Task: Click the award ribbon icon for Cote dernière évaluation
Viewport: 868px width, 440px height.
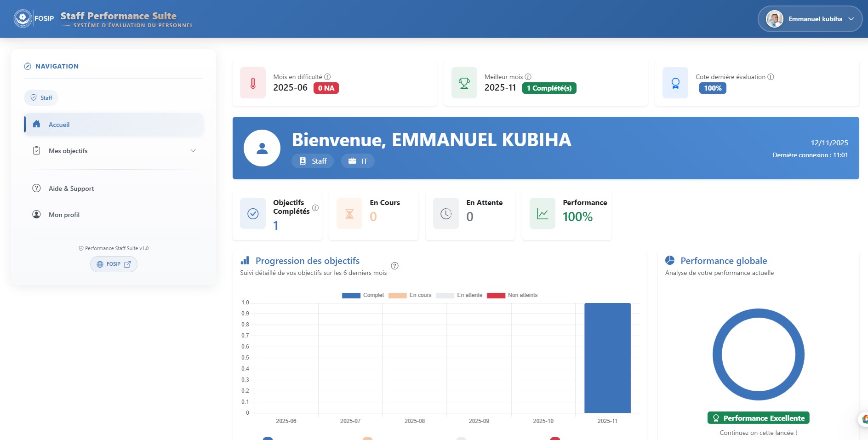Action: (x=675, y=83)
